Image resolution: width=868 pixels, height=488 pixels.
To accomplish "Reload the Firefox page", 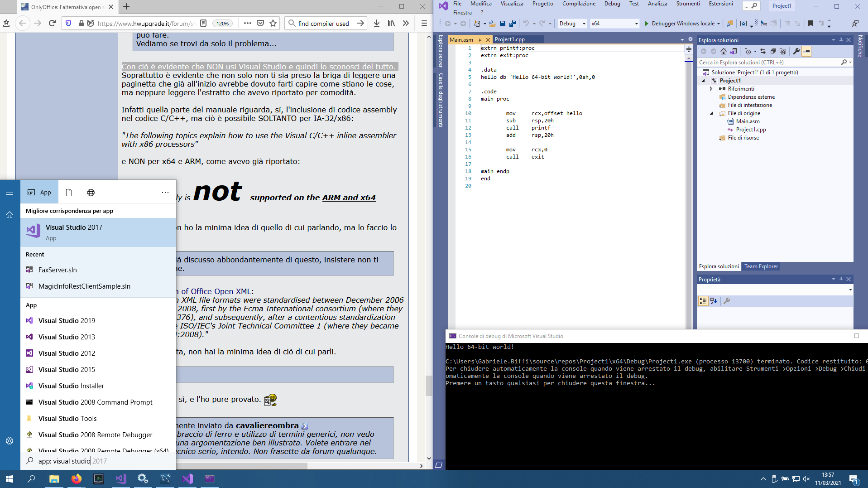I will point(52,23).
